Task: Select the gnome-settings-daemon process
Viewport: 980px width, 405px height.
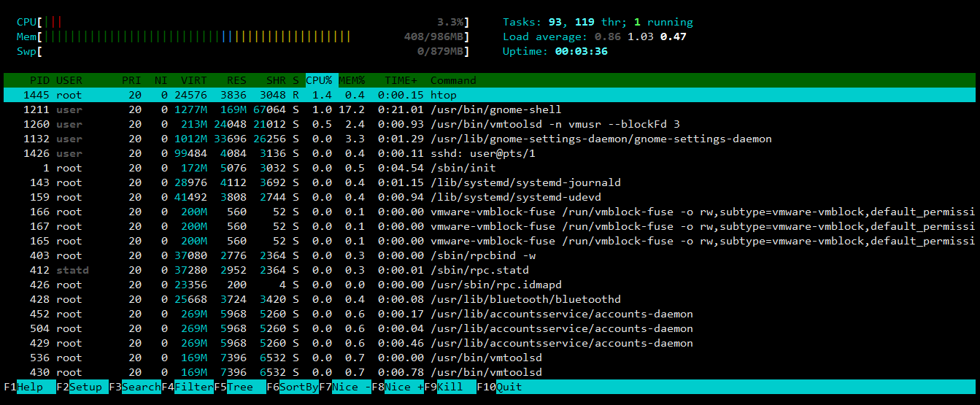Action: (490, 139)
